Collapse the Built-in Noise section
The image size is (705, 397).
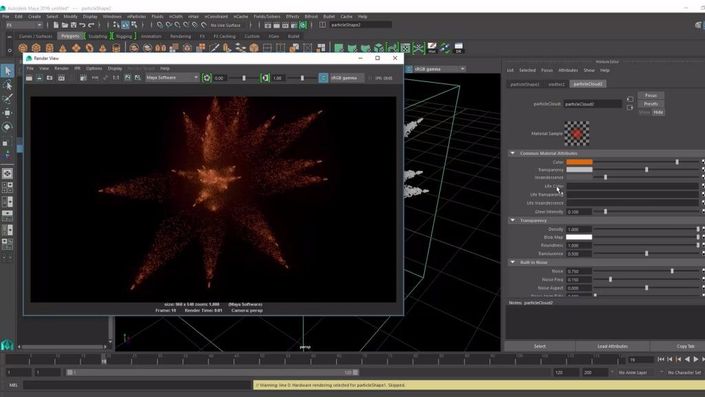coord(512,262)
